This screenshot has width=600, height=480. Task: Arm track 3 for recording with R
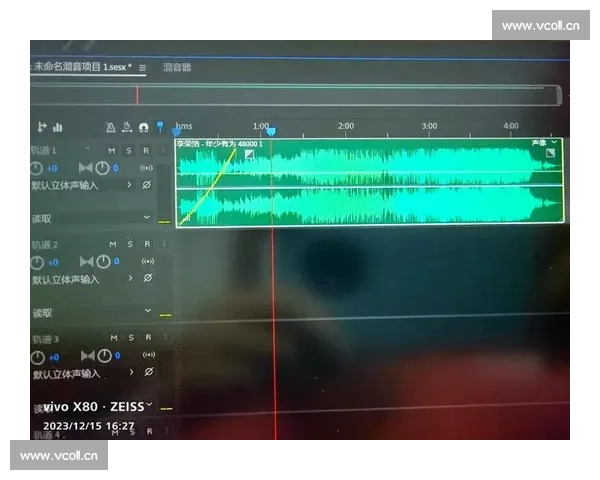[x=147, y=340]
